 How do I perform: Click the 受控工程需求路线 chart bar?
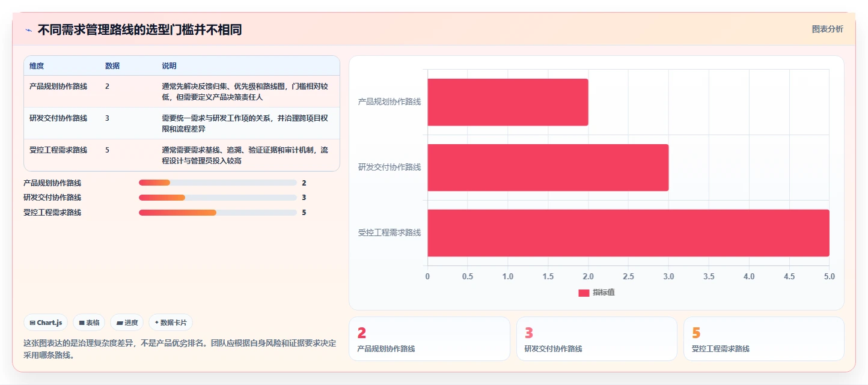tap(629, 233)
